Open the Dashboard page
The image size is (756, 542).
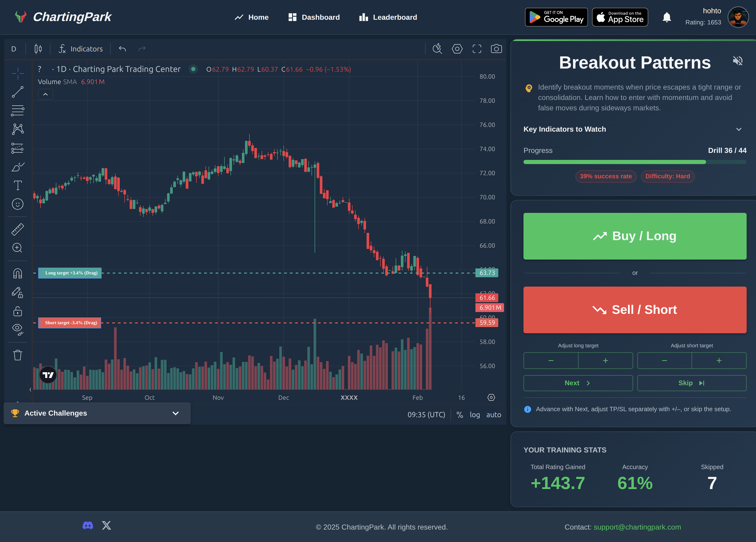point(313,17)
